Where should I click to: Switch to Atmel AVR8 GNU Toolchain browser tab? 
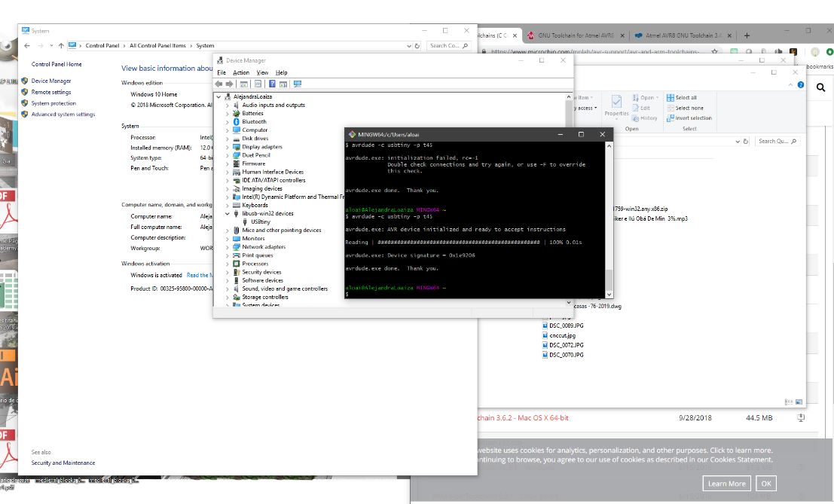tap(684, 35)
